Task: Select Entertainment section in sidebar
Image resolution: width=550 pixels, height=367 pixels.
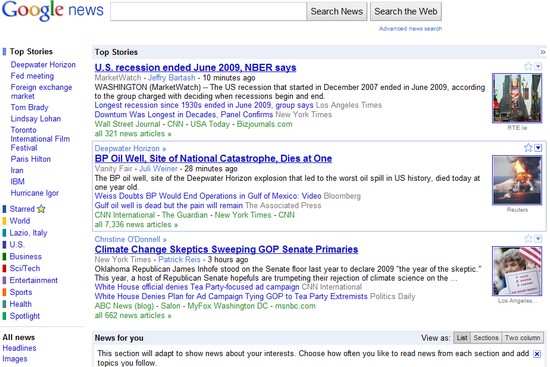Action: [34, 280]
